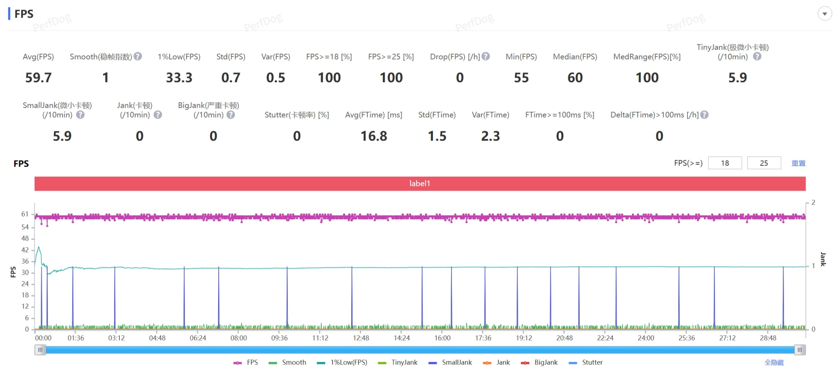The width and height of the screenshot is (839, 373).
Task: Collapse the FPS panel with the arrow
Action: pyautogui.click(x=824, y=14)
